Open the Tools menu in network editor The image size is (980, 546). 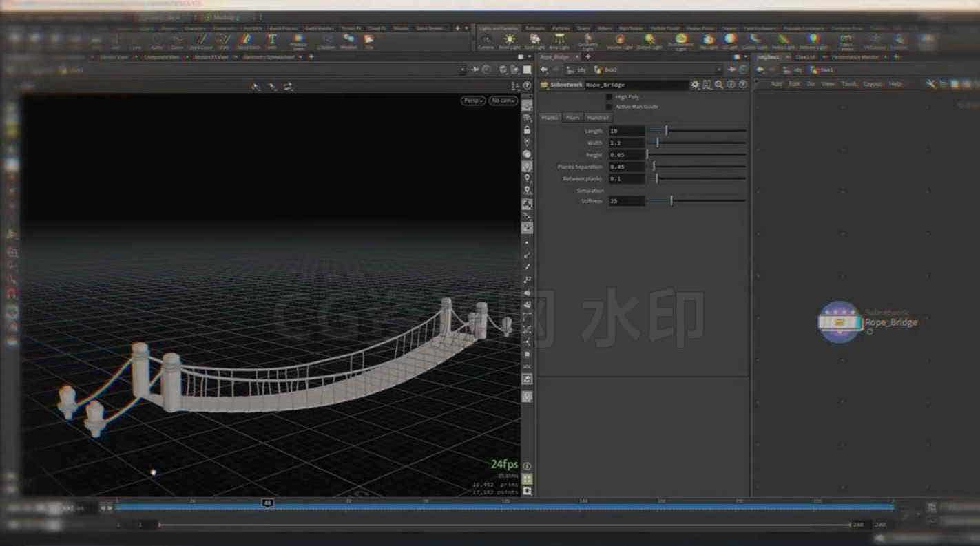coord(849,84)
